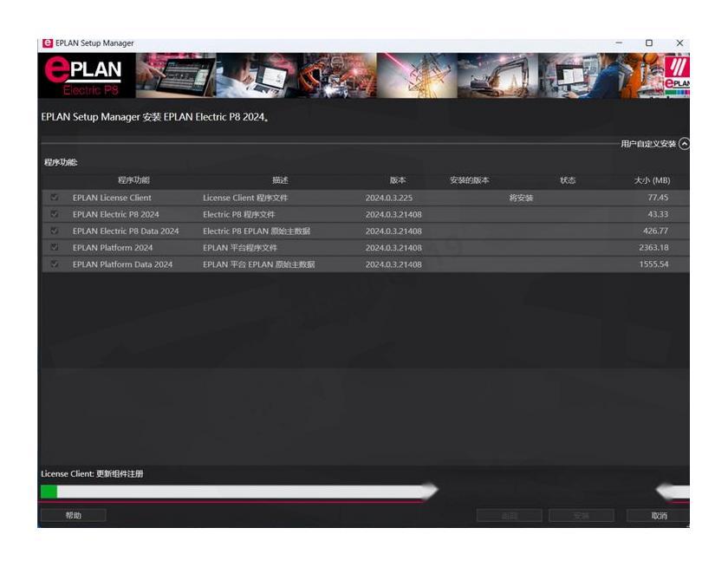The height and width of the screenshot is (567, 728).
Task: Click the 版本 column header
Action: 398,180
